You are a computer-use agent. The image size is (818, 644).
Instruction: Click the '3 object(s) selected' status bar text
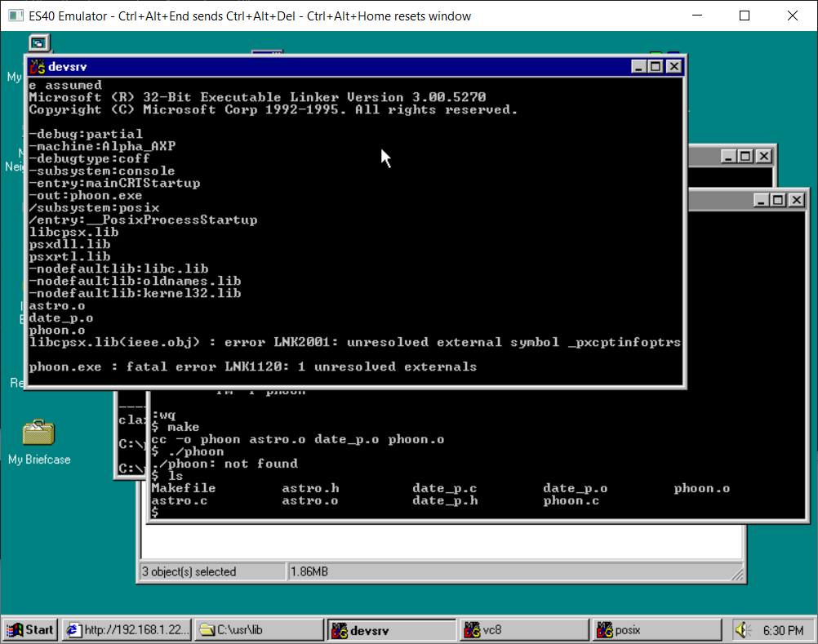(189, 571)
